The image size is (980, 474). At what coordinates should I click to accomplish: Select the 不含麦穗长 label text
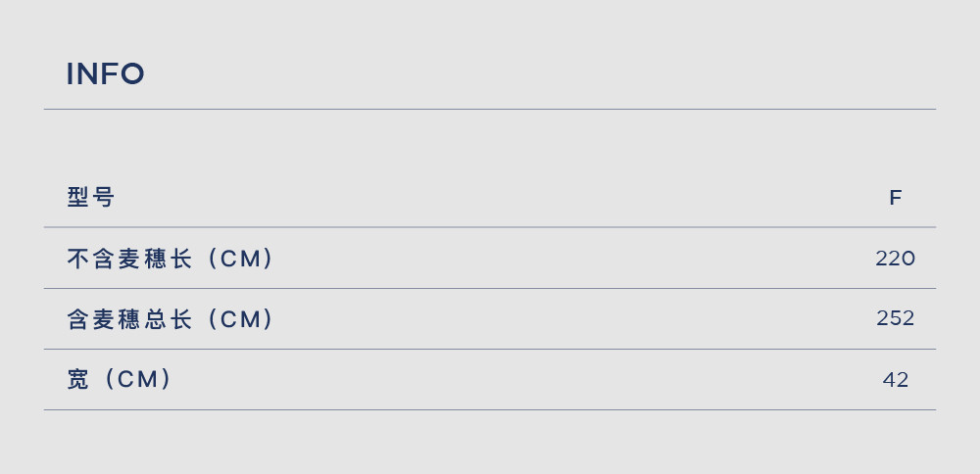129,259
